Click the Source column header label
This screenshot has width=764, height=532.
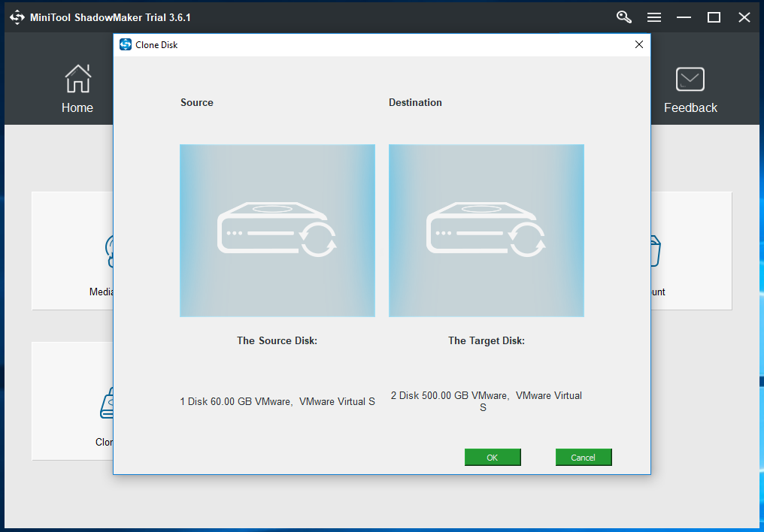[x=196, y=102]
